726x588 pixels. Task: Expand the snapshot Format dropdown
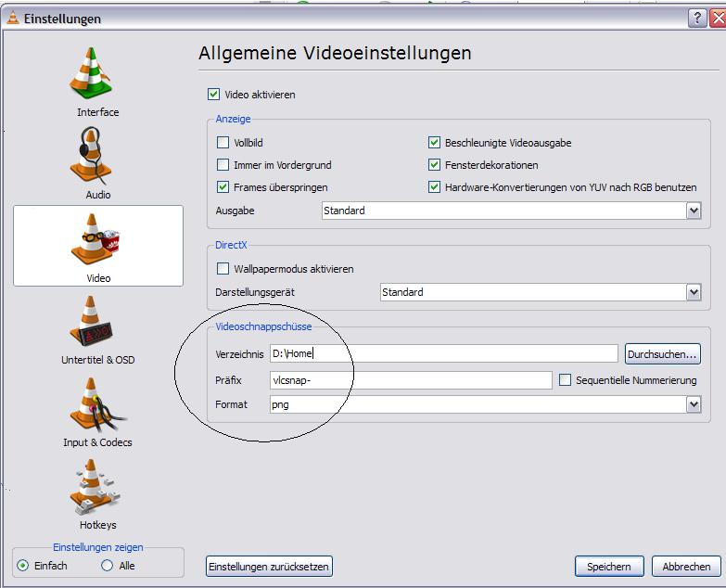point(693,404)
